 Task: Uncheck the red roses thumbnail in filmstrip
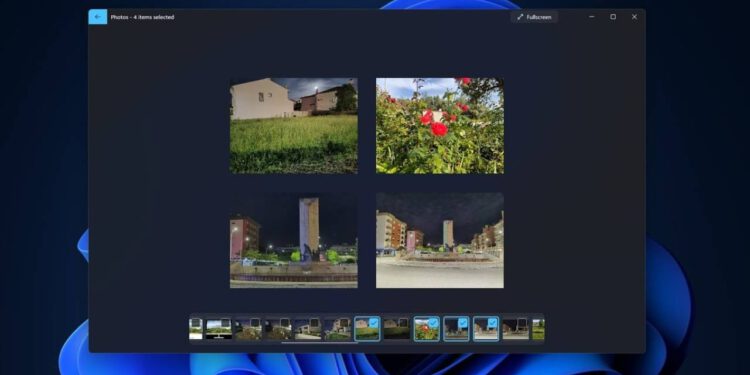[433, 323]
